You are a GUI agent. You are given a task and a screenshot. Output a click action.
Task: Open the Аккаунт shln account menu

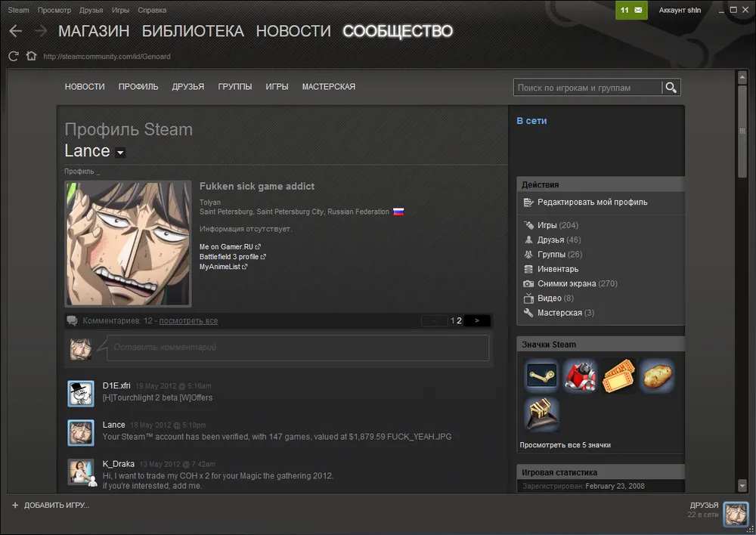point(680,10)
